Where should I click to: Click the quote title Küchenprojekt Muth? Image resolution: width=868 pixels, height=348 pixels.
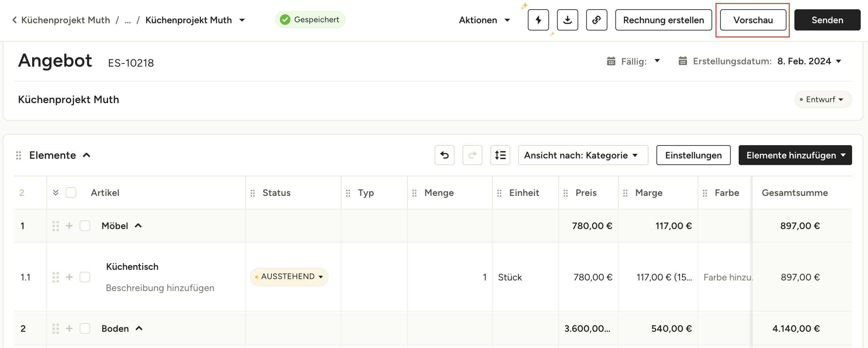(68, 100)
